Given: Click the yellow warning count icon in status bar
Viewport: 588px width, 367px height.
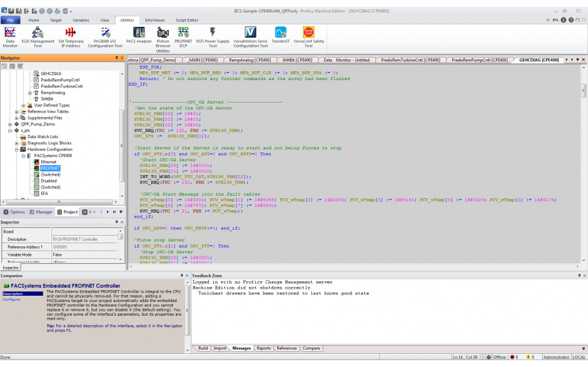Looking at the screenshot, I should click(528, 357).
